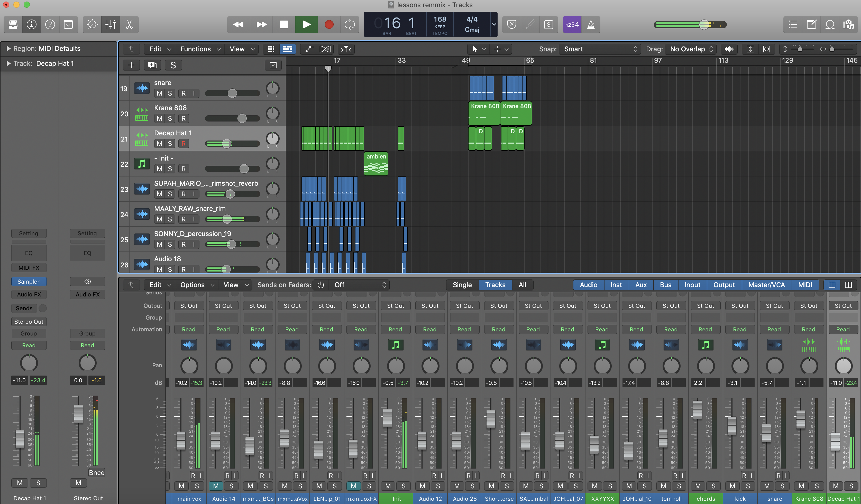
Task: Click the Bnce bounce button
Action: [96, 473]
